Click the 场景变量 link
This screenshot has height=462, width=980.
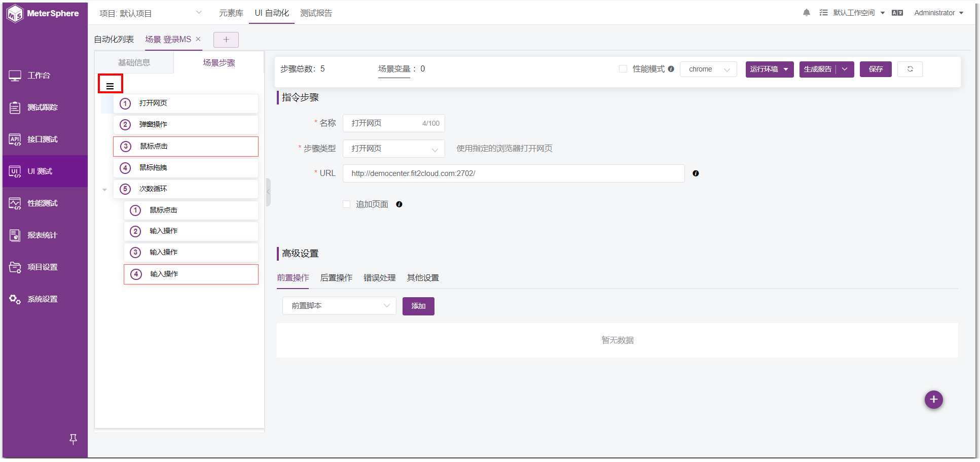(x=394, y=69)
